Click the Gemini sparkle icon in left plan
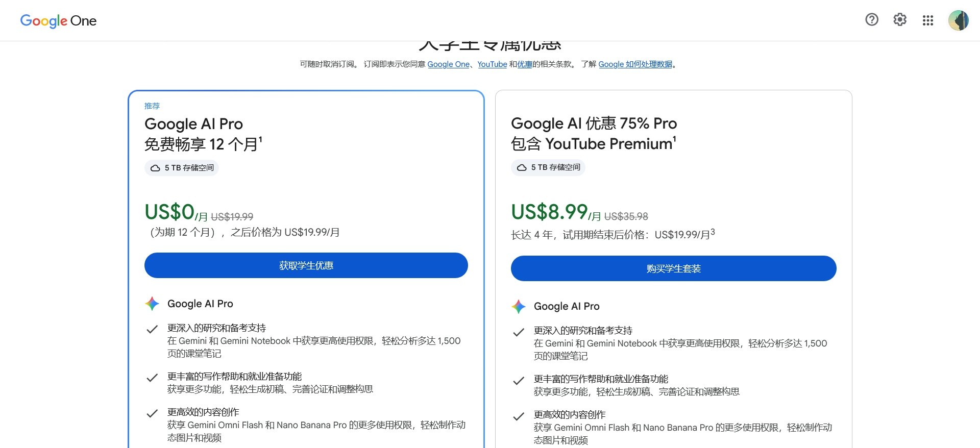 click(x=152, y=304)
